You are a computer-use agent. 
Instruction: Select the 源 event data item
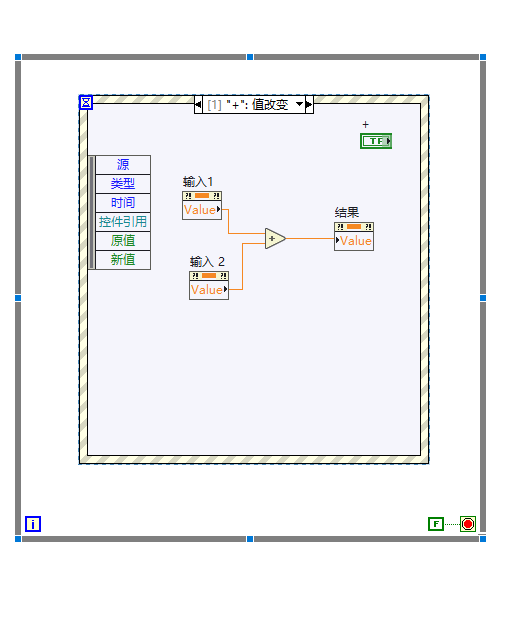[x=123, y=165]
